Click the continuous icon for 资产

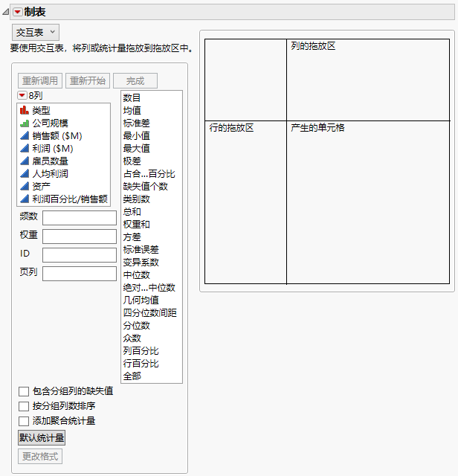(x=25, y=186)
